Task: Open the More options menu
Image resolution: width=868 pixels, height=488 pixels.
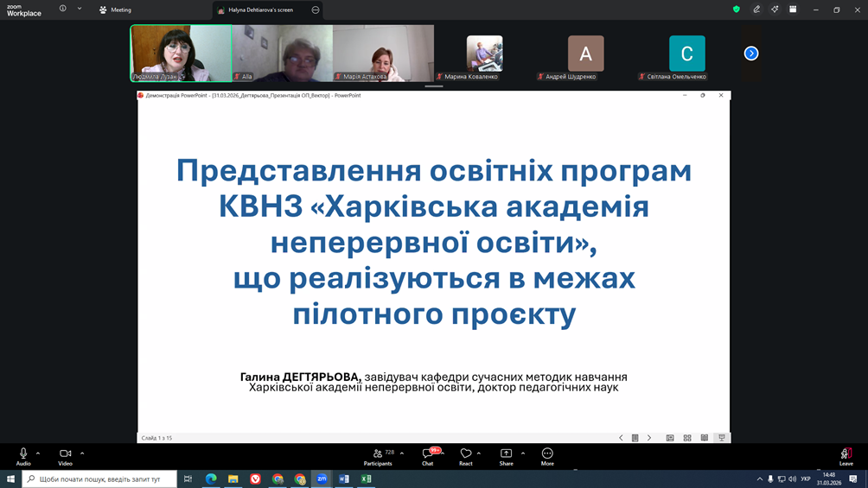Action: [547, 455]
